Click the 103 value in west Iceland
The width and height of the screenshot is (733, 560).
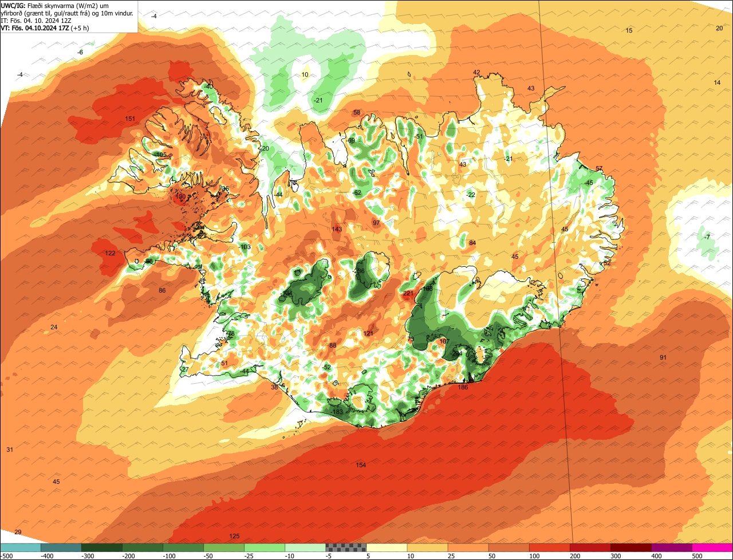[x=246, y=247]
